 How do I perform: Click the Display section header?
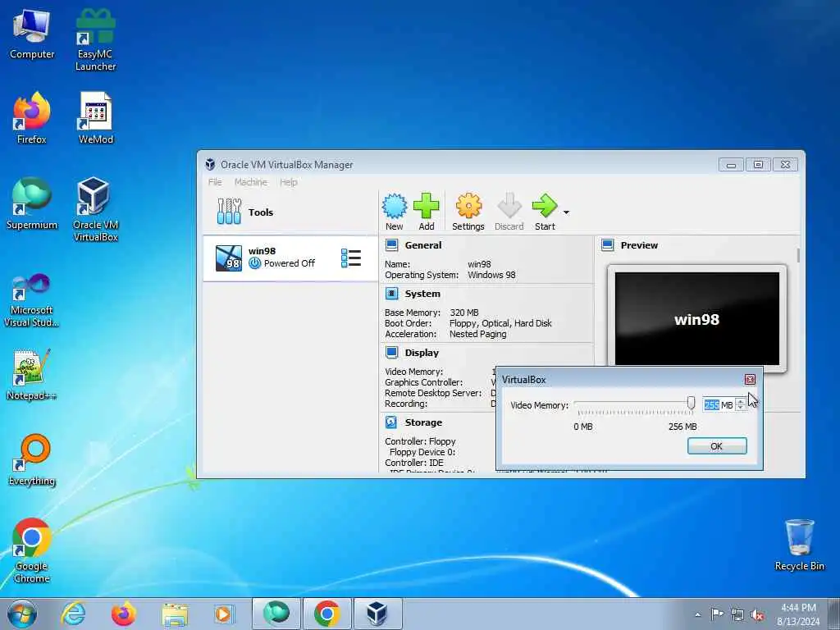click(422, 353)
